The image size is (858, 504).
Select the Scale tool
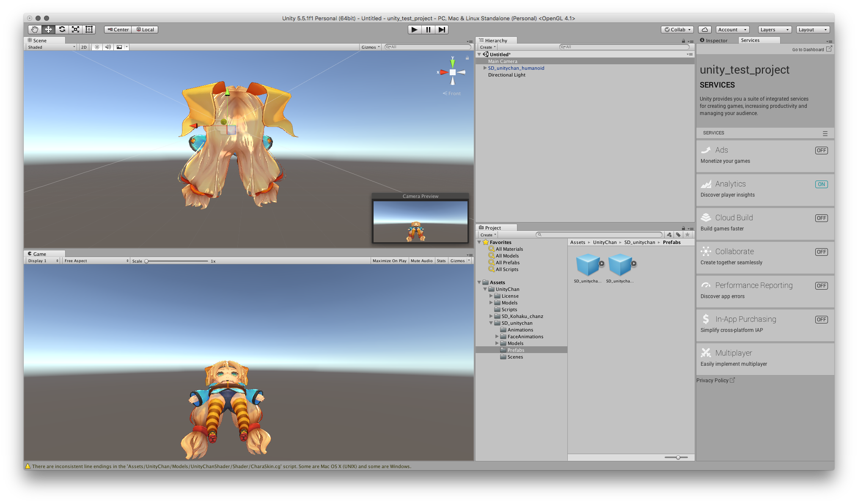pos(75,30)
